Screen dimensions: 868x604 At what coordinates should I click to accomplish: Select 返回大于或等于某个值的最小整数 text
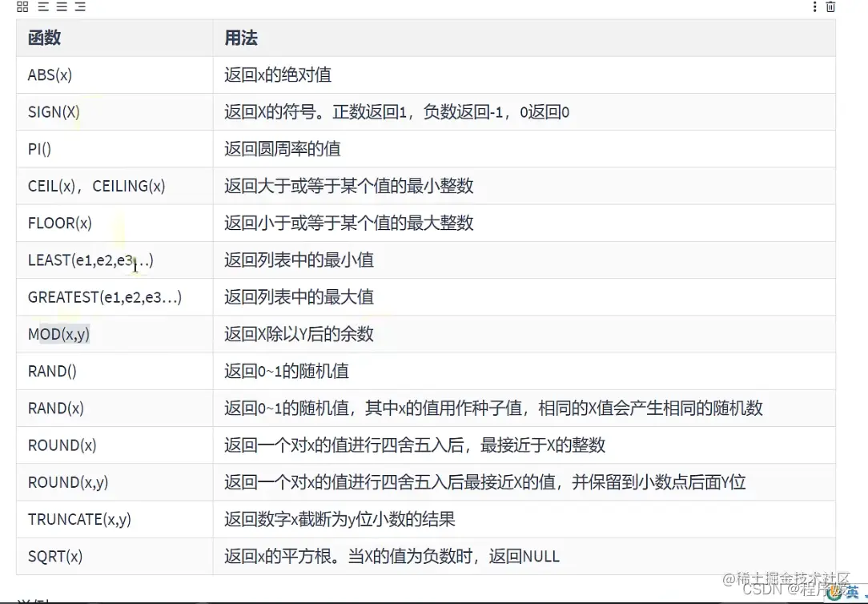pos(349,186)
